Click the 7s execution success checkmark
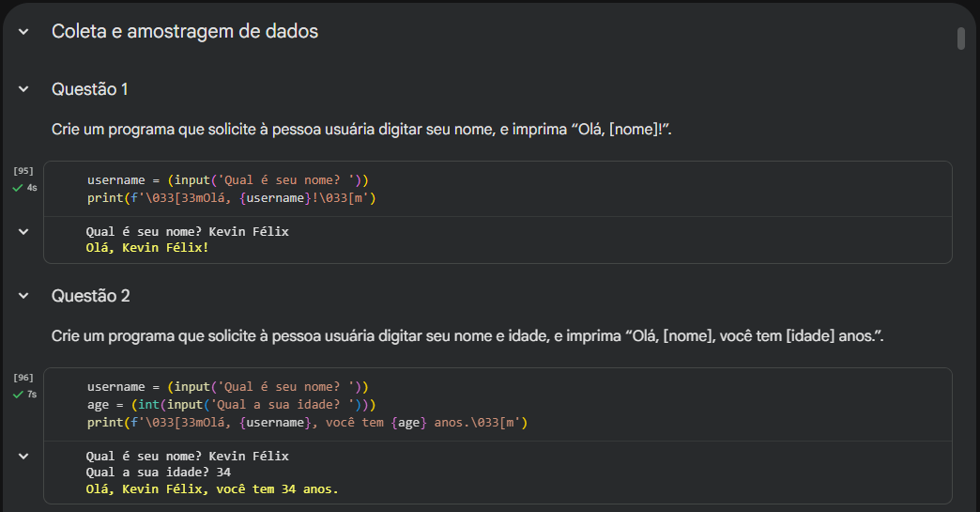 click(x=18, y=395)
